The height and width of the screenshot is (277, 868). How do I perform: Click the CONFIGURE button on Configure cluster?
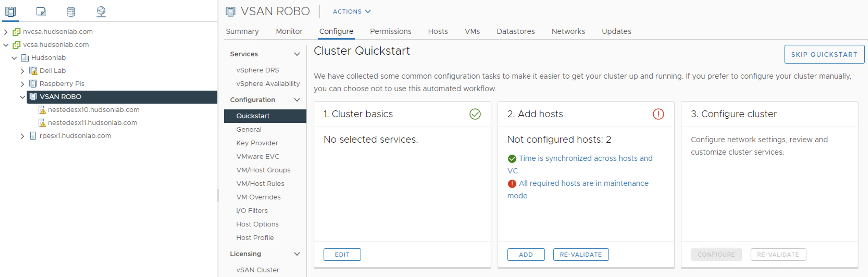coord(716,254)
